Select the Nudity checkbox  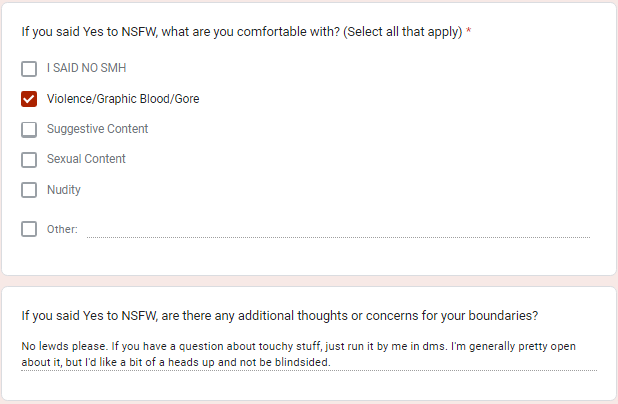click(29, 190)
